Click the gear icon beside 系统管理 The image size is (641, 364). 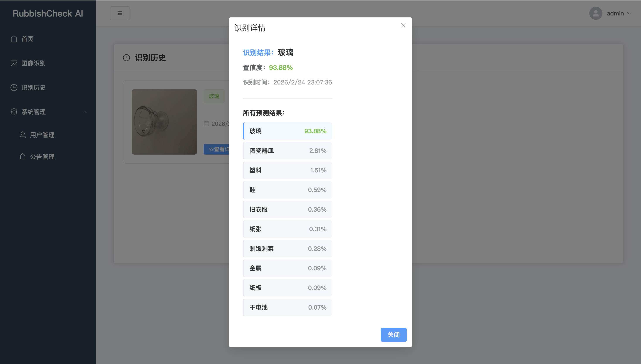point(14,112)
